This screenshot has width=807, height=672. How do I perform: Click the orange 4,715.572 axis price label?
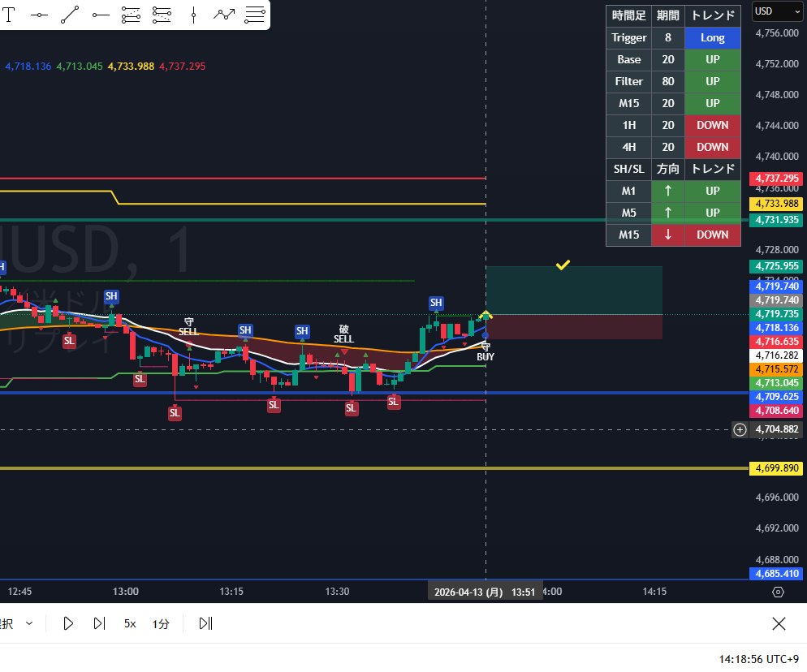point(777,369)
